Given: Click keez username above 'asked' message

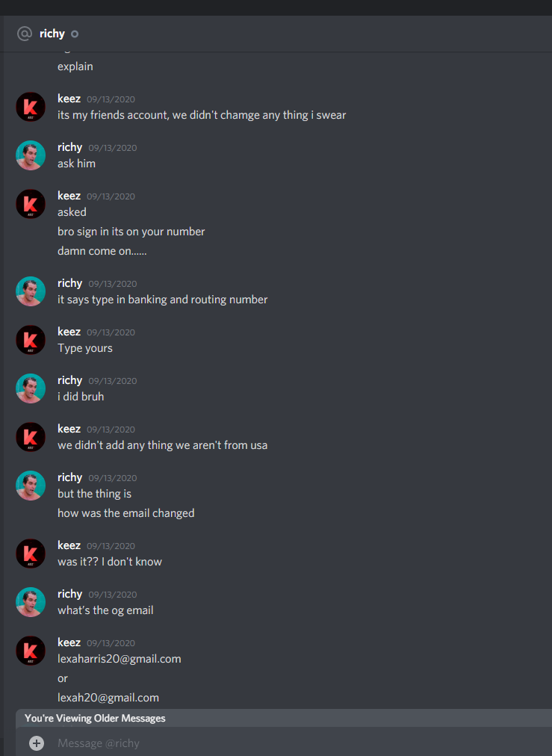Looking at the screenshot, I should (x=69, y=196).
